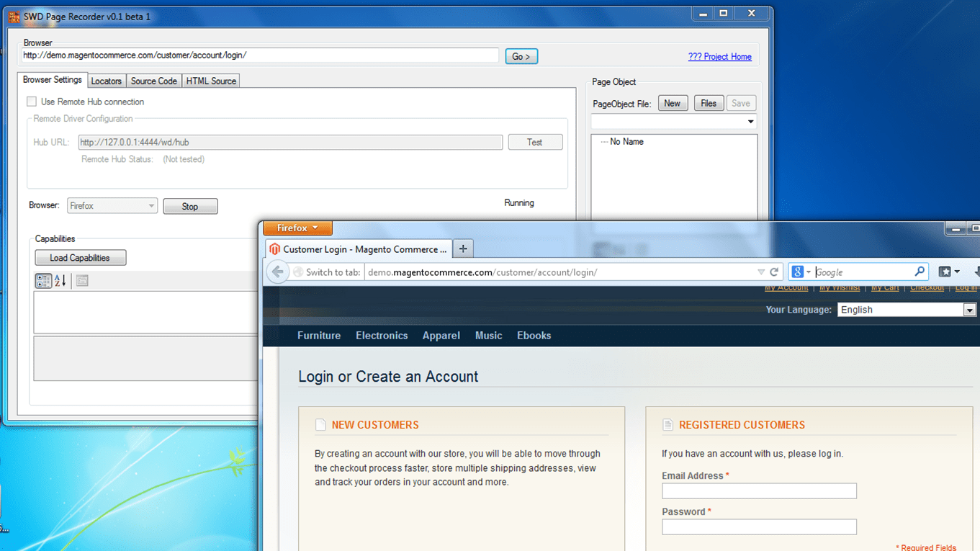Image resolution: width=980 pixels, height=551 pixels.
Task: Switch to the Locators tab
Action: click(x=107, y=81)
